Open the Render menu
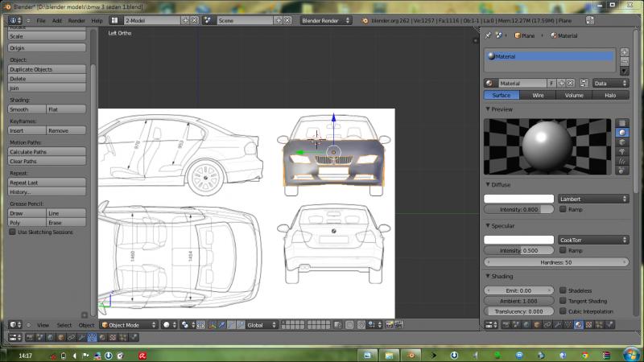Viewport: 644px width, 362px height. point(76,20)
